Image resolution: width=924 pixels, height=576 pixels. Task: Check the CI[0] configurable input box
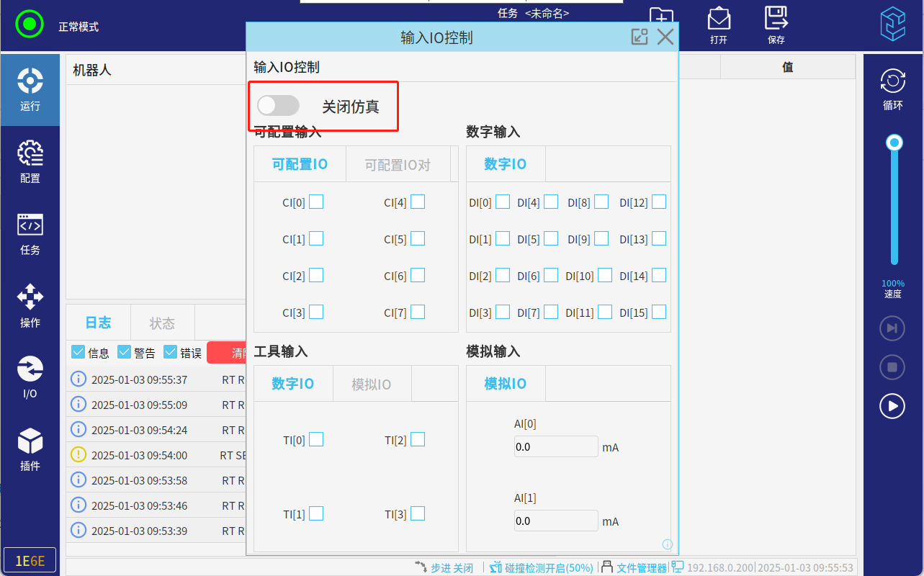[316, 202]
